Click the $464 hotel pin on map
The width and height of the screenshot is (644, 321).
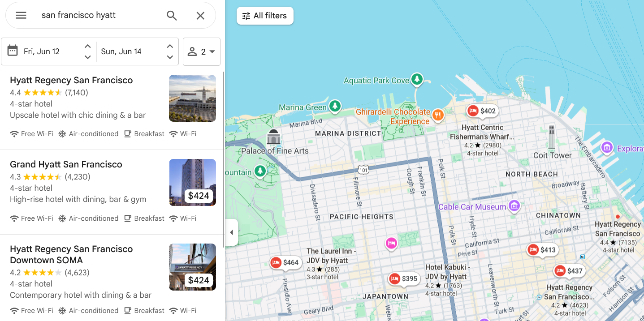click(285, 263)
